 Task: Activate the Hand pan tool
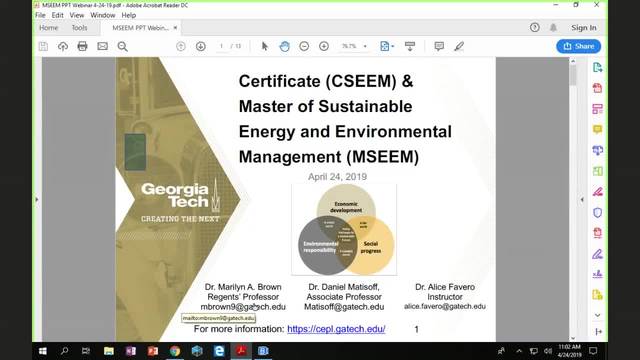point(284,46)
